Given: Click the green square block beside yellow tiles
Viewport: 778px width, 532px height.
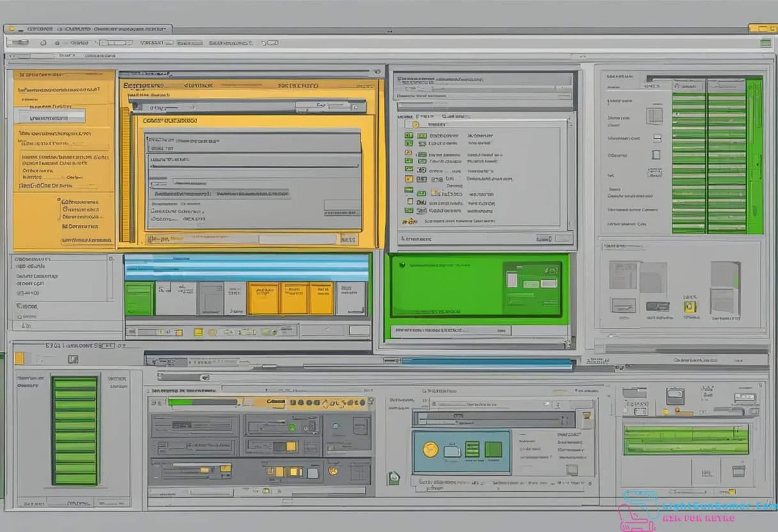Looking at the screenshot, I should (139, 299).
